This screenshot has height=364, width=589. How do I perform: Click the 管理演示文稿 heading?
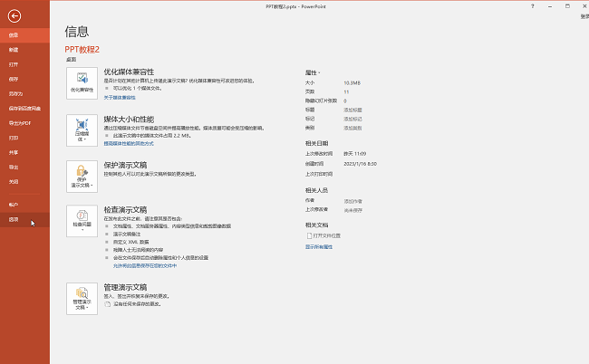[x=125, y=287]
